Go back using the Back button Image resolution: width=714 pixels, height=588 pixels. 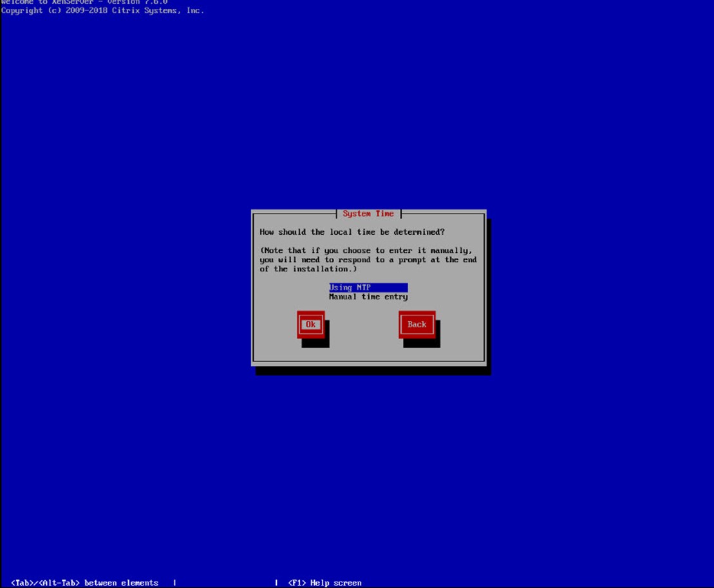(x=417, y=324)
